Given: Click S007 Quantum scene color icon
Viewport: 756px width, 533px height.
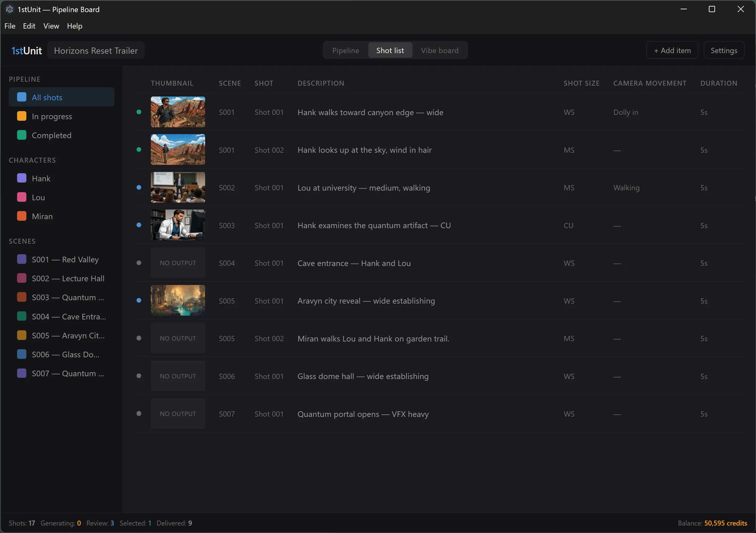Looking at the screenshot, I should coord(22,373).
